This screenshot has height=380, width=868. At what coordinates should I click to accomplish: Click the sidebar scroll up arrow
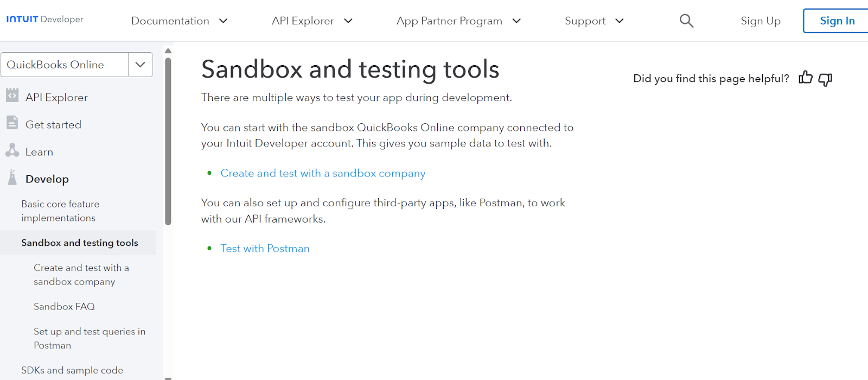point(168,51)
